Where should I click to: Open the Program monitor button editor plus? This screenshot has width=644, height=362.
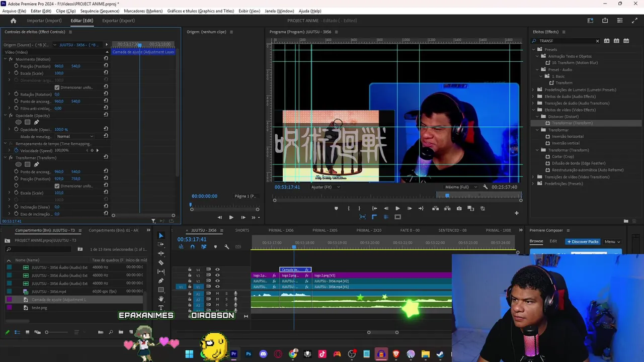(x=516, y=213)
